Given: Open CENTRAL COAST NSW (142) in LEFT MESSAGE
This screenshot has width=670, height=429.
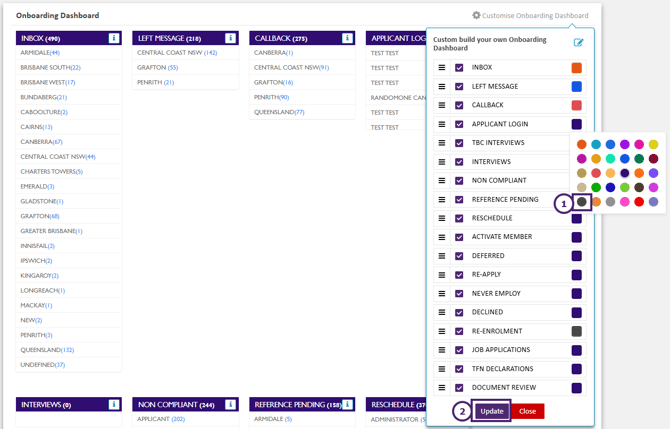Looking at the screenshot, I should pos(177,53).
